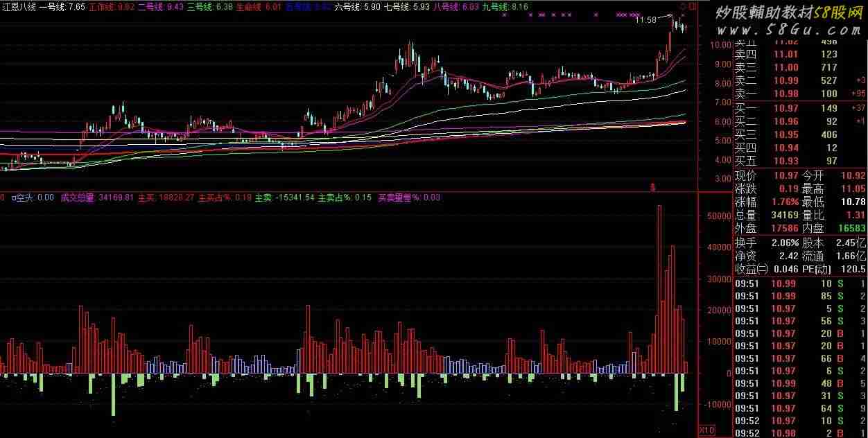Viewport: 868px width, 438px height.
Task: Select the 买二 10.96 bid row
Action: point(800,121)
